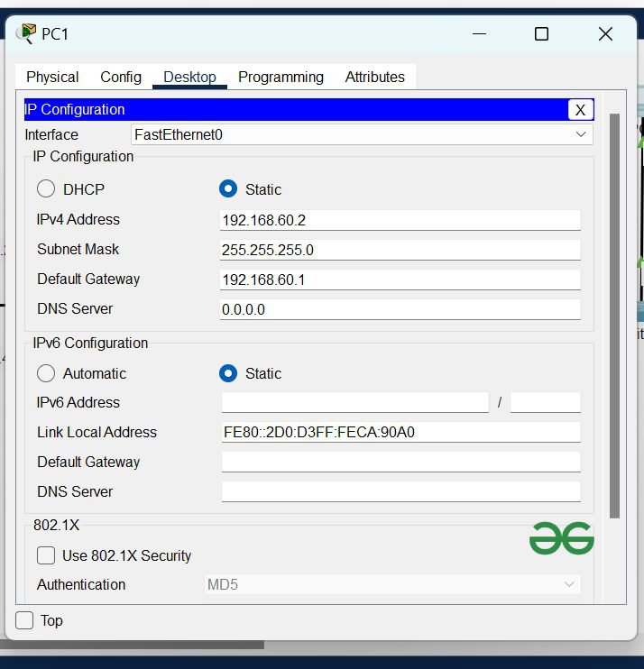This screenshot has height=669, width=644.
Task: Switch to the Physical tab
Action: click(52, 78)
